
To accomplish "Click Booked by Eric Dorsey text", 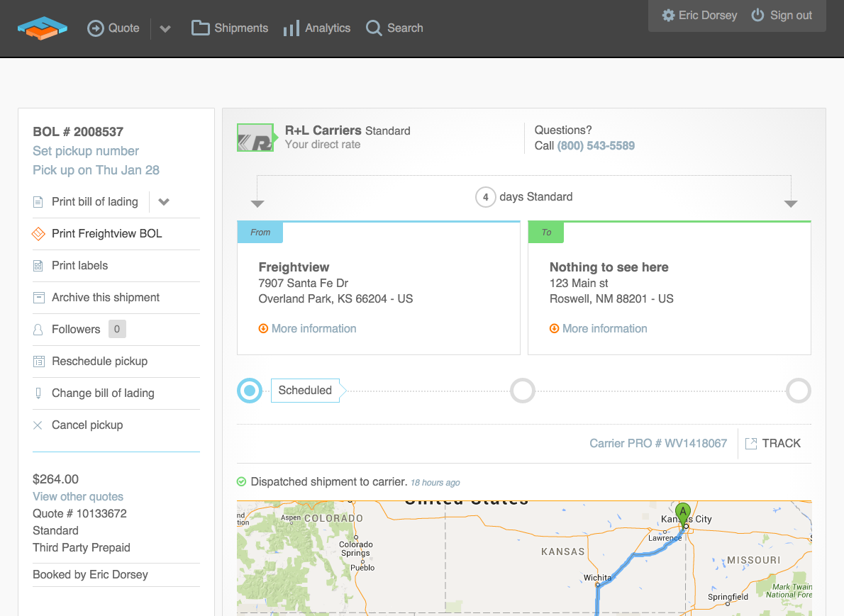I will [x=91, y=575].
